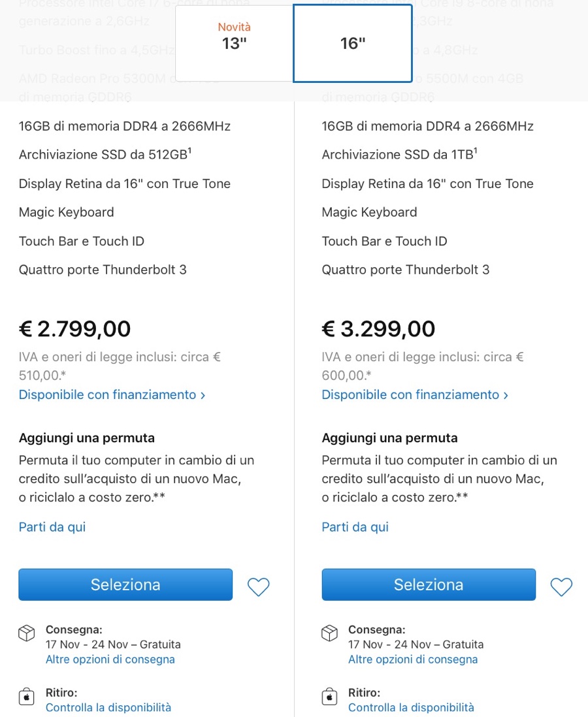Viewport: 588px width, 717px height.
Task: Open Disponibile con finanziamento under €3.299,00
Action: click(415, 395)
